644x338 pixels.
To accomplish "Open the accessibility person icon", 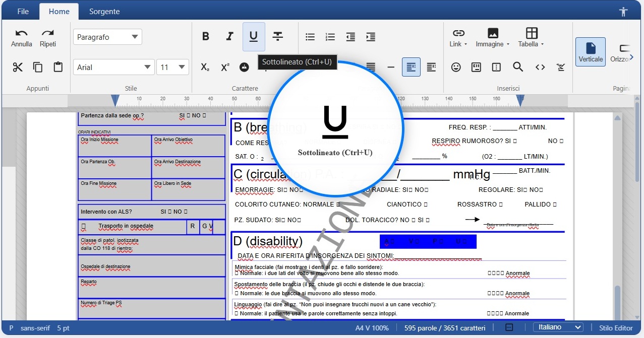I will tap(624, 11).
